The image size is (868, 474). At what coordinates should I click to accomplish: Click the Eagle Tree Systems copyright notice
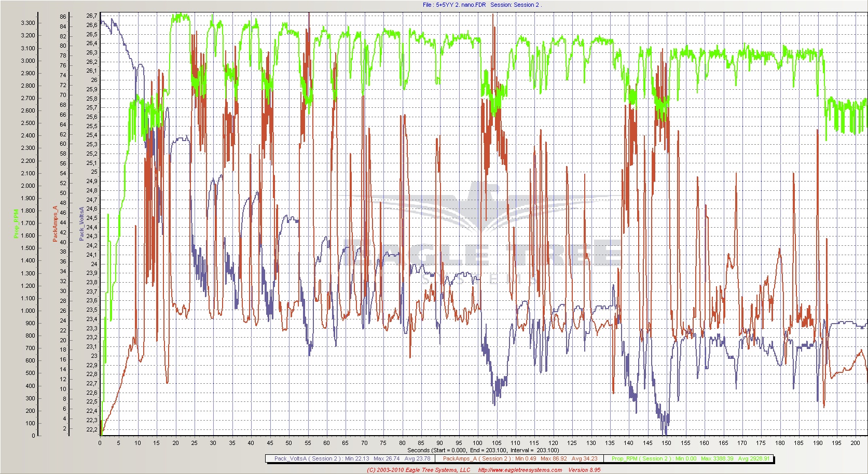418,470
